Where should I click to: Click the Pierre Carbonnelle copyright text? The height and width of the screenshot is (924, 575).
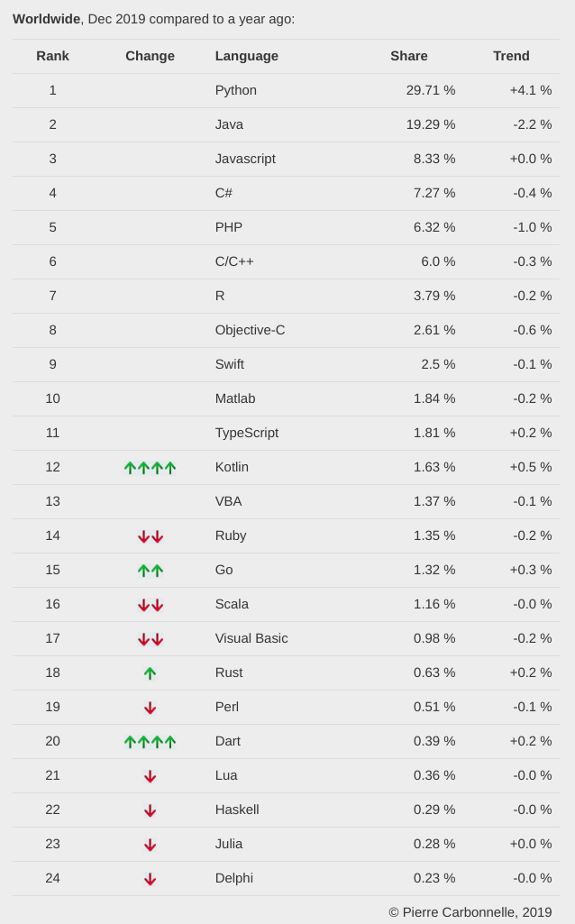coord(470,912)
